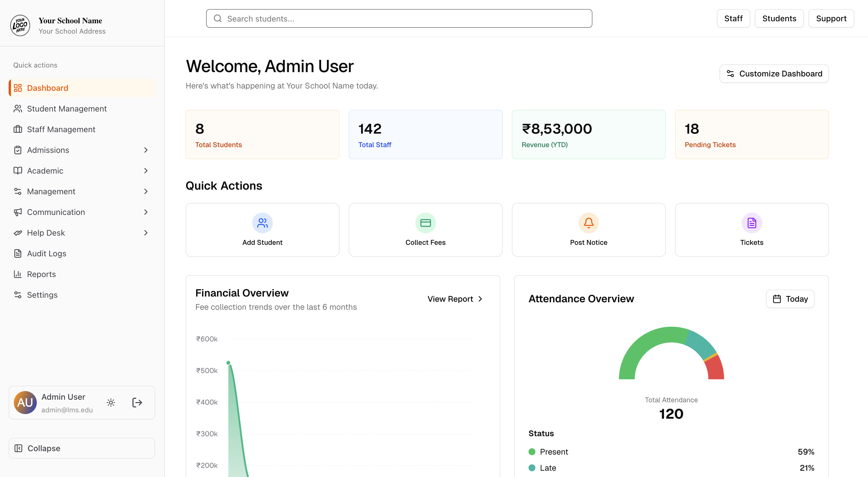This screenshot has height=477, width=868.
Task: Go to Audit Logs
Action: (47, 253)
